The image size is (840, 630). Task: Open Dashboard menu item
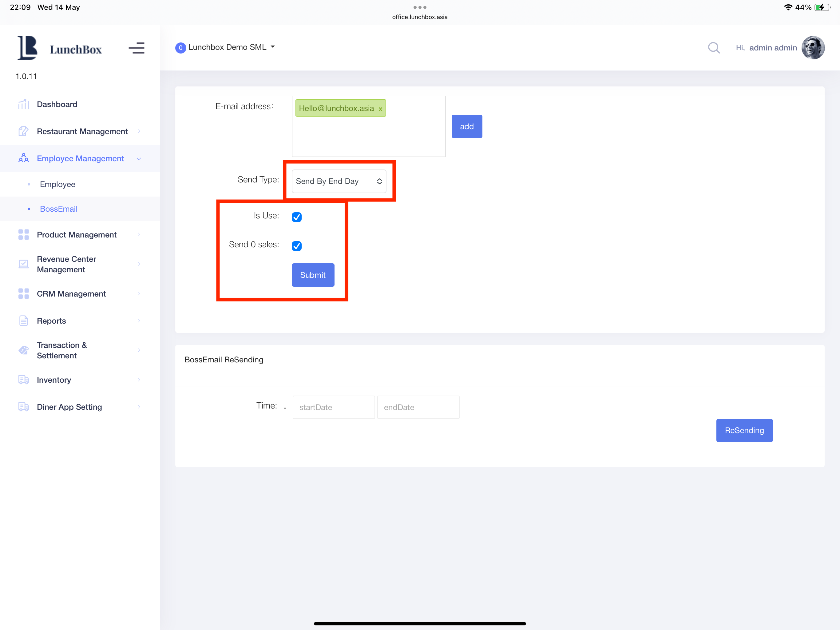[80, 104]
